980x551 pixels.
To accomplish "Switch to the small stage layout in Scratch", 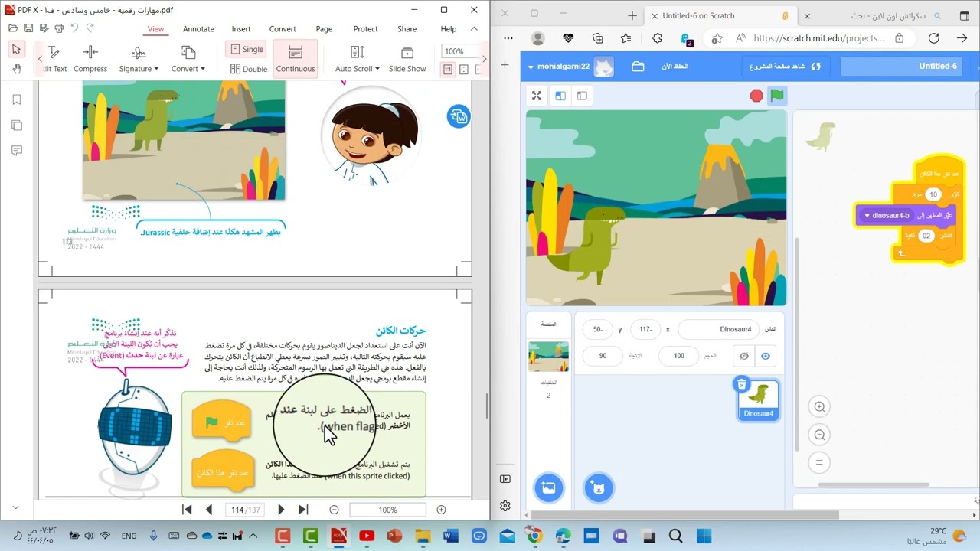I will pyautogui.click(x=582, y=96).
